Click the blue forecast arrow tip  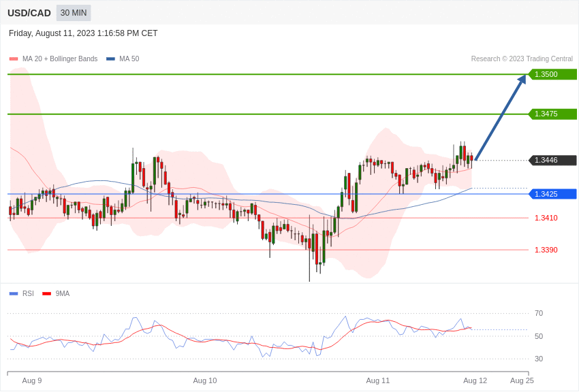(x=524, y=77)
